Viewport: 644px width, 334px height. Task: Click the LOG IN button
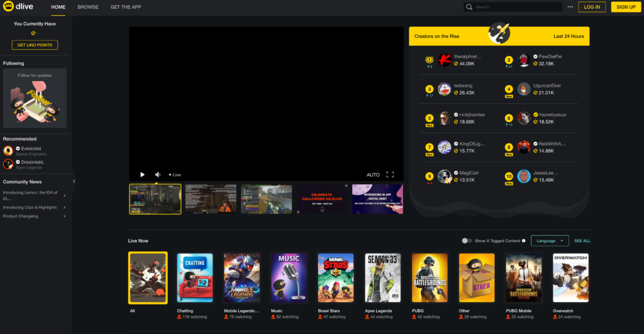click(x=592, y=7)
